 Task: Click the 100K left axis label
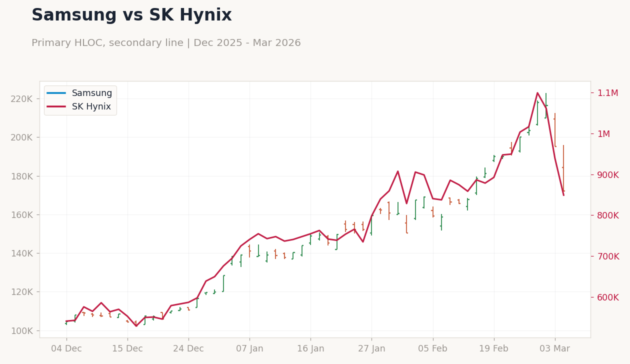[x=21, y=331]
